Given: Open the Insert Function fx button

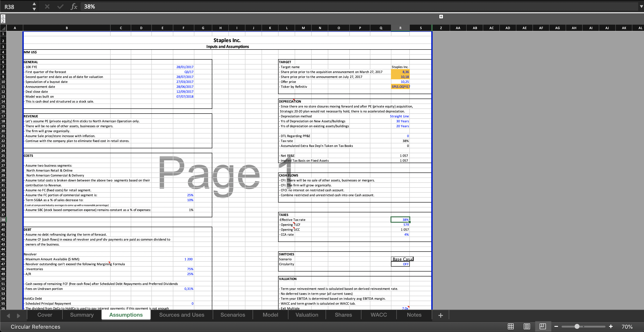Looking at the screenshot, I should click(74, 6).
